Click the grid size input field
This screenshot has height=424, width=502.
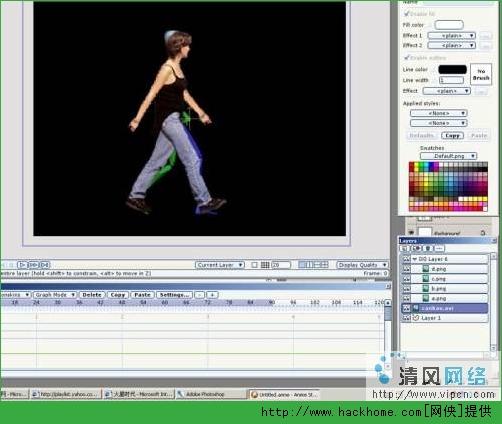281,265
